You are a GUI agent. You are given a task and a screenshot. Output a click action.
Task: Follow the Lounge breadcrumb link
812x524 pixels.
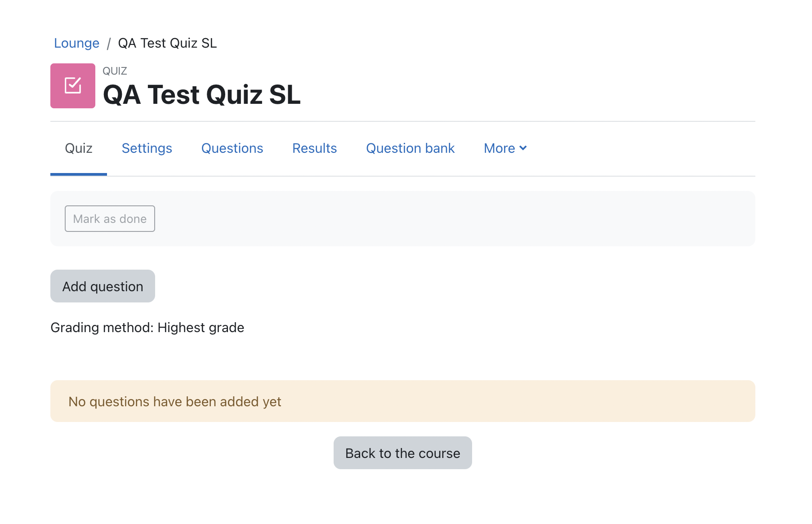click(x=76, y=43)
